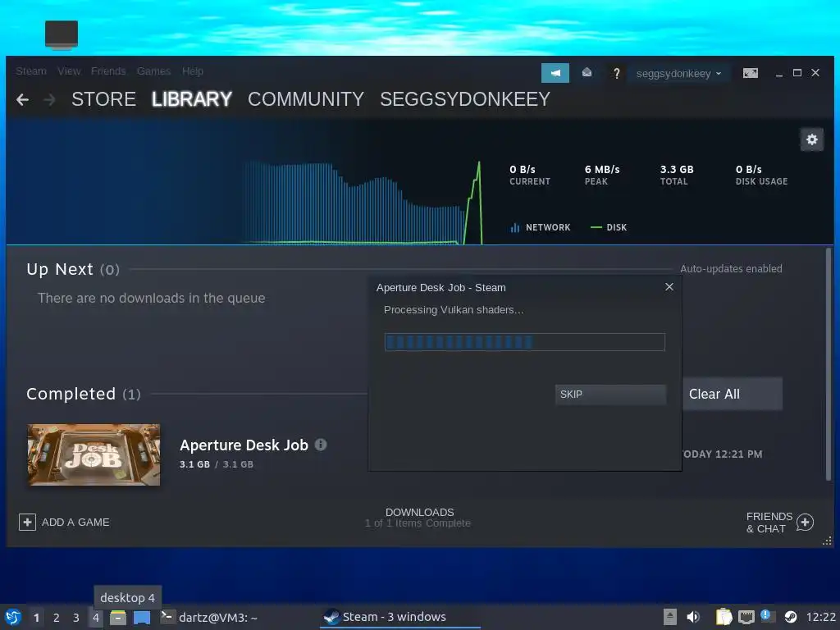Open the View menu
Viewport: 840px width, 630px height.
tap(69, 71)
